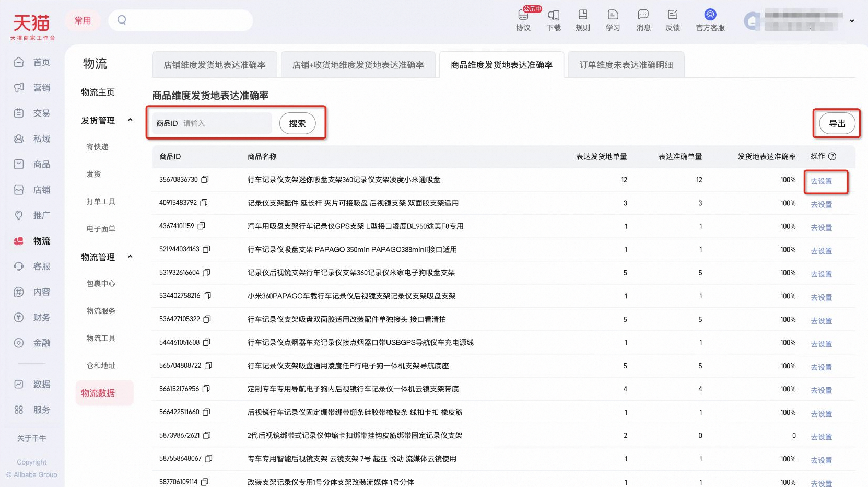Open 物流主页 menu item

coord(98,92)
